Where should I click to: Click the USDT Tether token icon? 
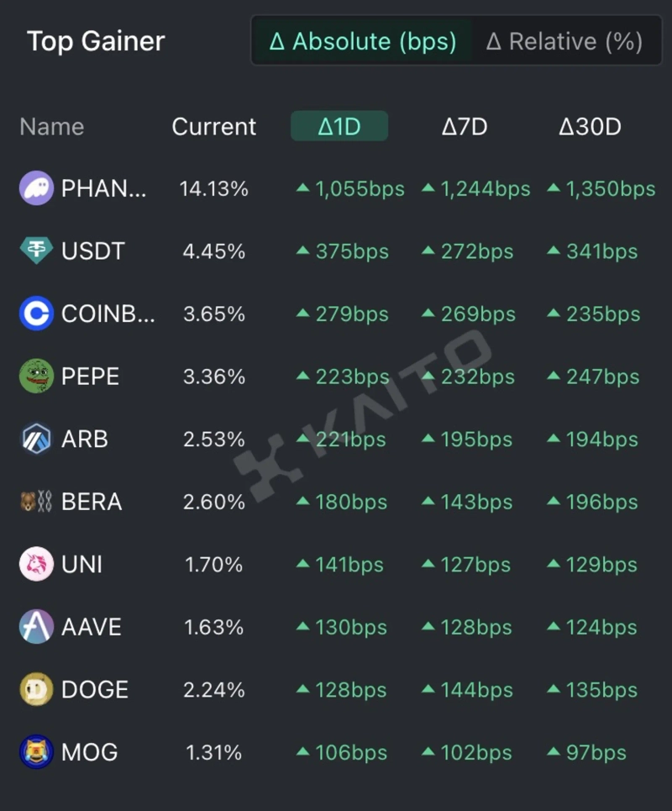point(36,251)
